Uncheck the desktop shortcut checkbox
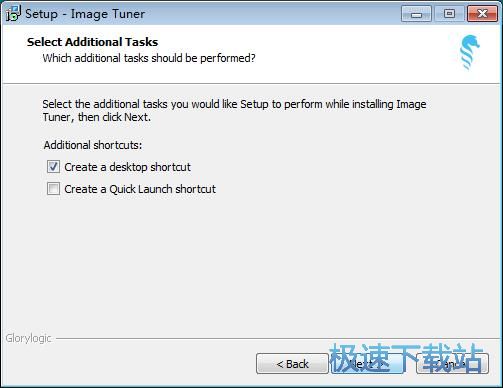 tap(53, 167)
